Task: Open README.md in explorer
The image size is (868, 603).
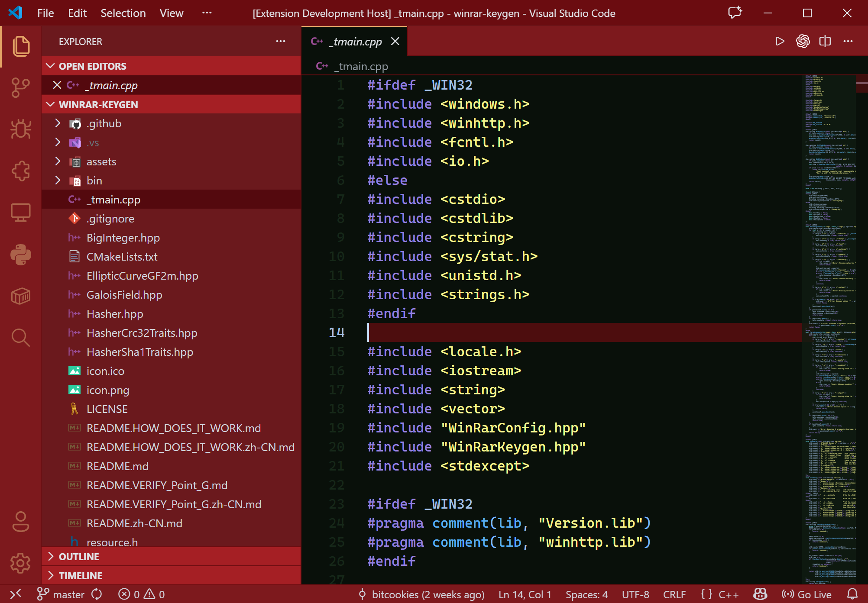Action: (172, 466)
